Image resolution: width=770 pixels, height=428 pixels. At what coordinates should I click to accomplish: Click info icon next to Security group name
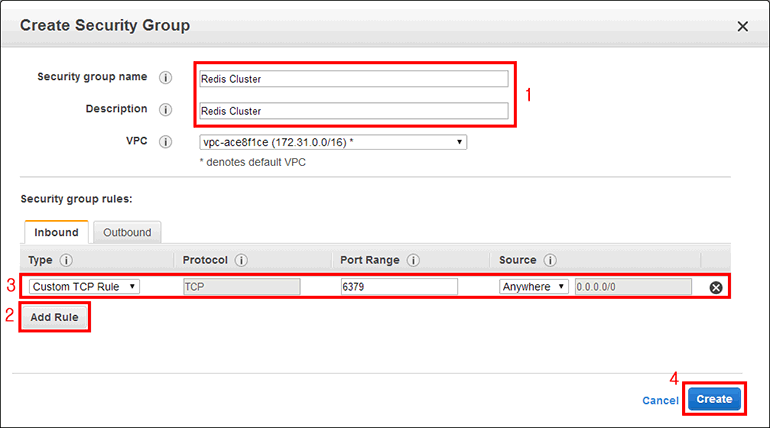pyautogui.click(x=166, y=78)
